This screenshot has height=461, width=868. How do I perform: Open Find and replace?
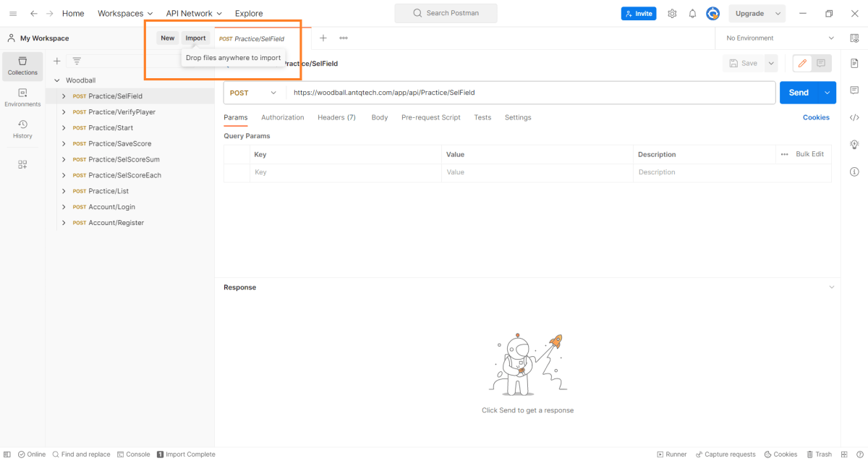pos(81,454)
